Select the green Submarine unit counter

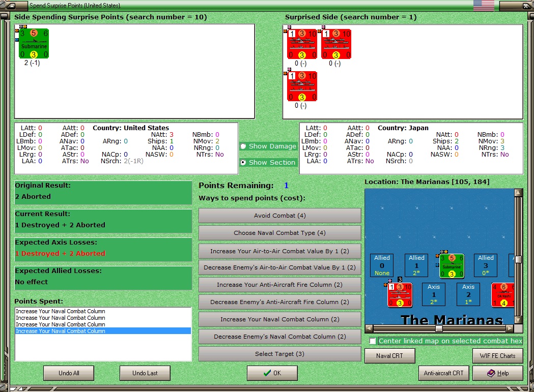(34, 44)
